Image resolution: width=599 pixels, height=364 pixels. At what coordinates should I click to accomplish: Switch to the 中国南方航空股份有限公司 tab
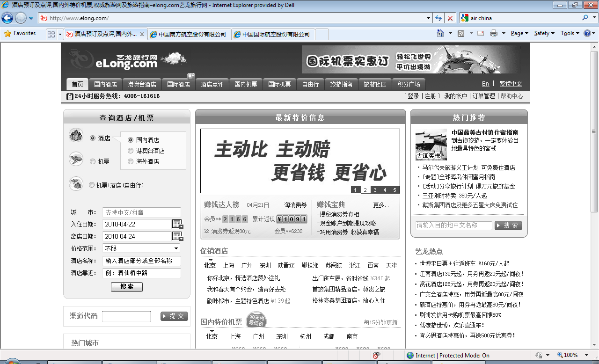(x=189, y=34)
